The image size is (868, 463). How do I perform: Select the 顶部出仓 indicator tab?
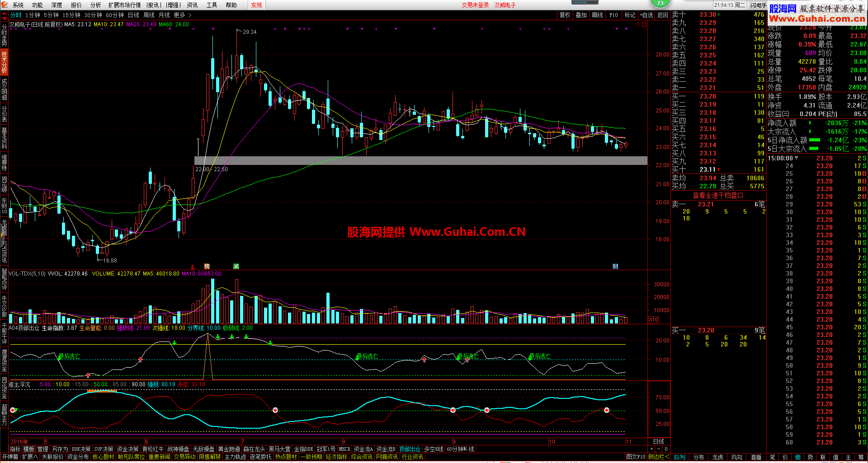pos(410,449)
